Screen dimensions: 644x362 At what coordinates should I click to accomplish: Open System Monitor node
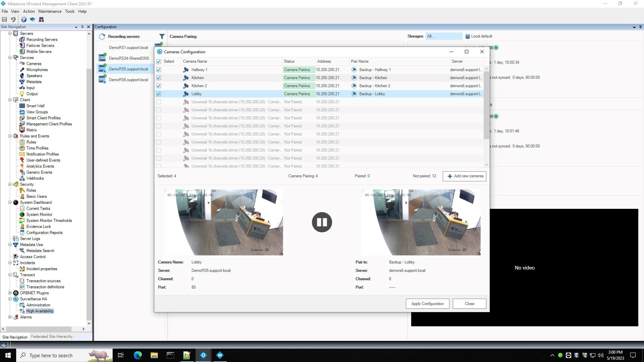39,215
